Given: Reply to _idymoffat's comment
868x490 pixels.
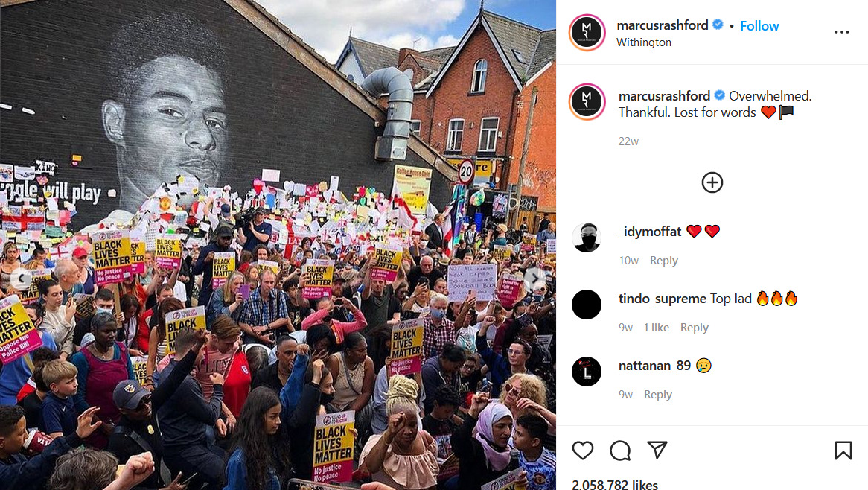Looking at the screenshot, I should [664, 260].
